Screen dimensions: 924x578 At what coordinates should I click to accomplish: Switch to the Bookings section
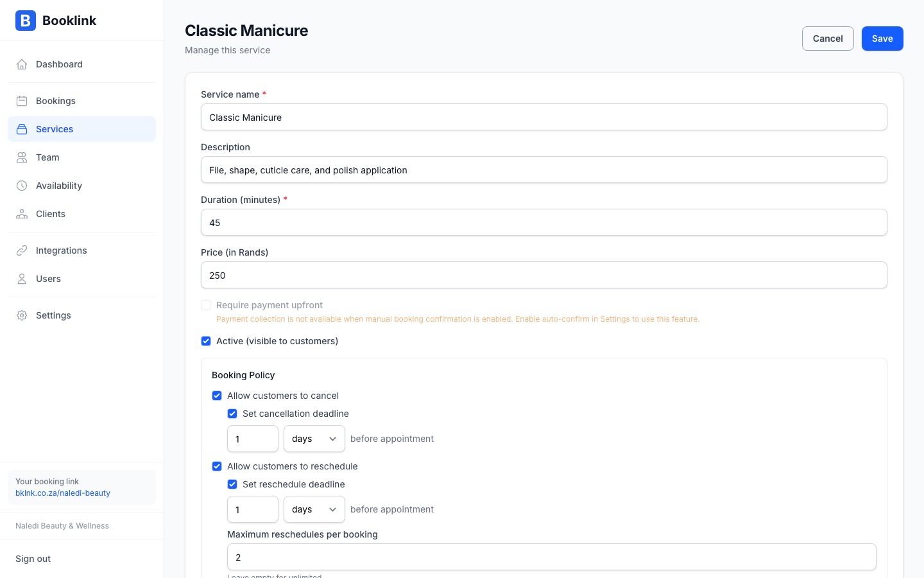[55, 101]
